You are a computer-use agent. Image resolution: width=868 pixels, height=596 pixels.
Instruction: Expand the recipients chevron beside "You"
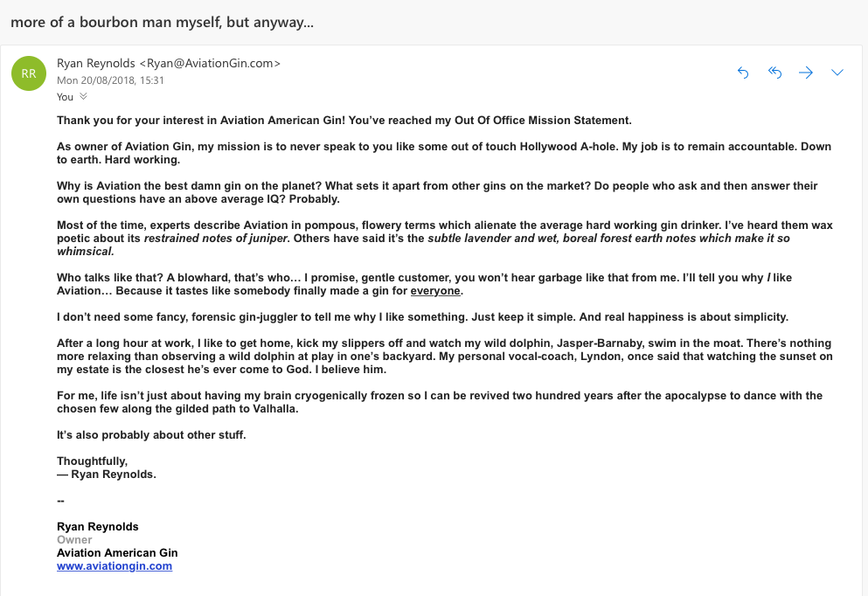click(84, 96)
